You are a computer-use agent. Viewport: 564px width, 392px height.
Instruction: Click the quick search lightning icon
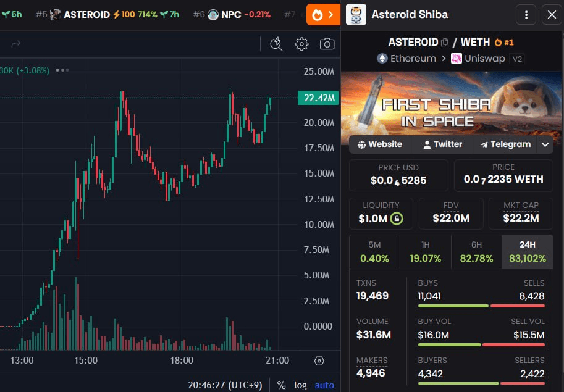pos(276,44)
